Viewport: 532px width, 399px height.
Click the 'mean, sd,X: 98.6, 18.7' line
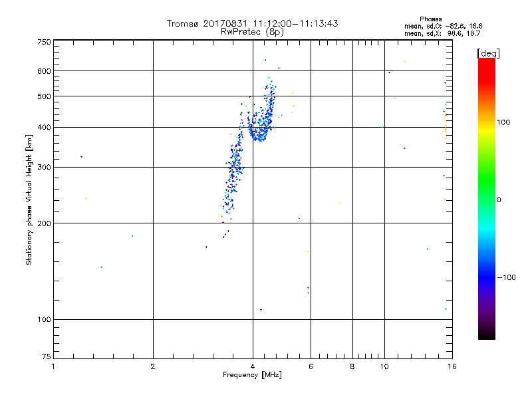pyautogui.click(x=442, y=33)
